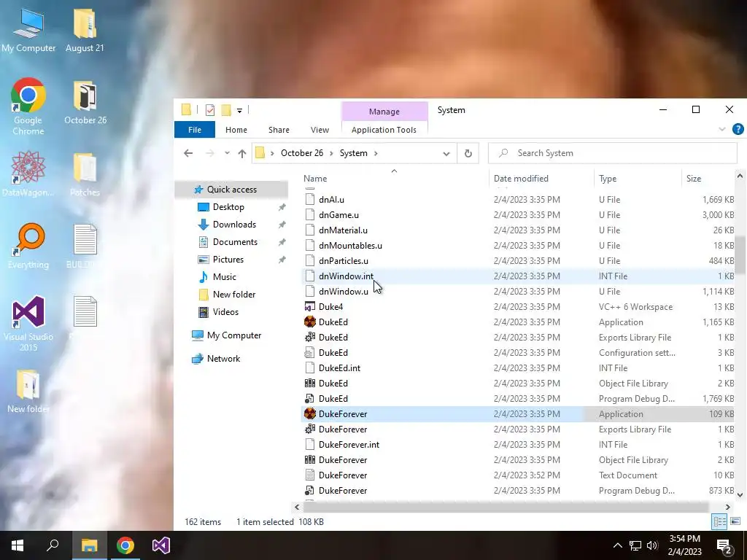Open the address bar history dropdown
This screenshot has height=560, width=747.
pyautogui.click(x=446, y=153)
